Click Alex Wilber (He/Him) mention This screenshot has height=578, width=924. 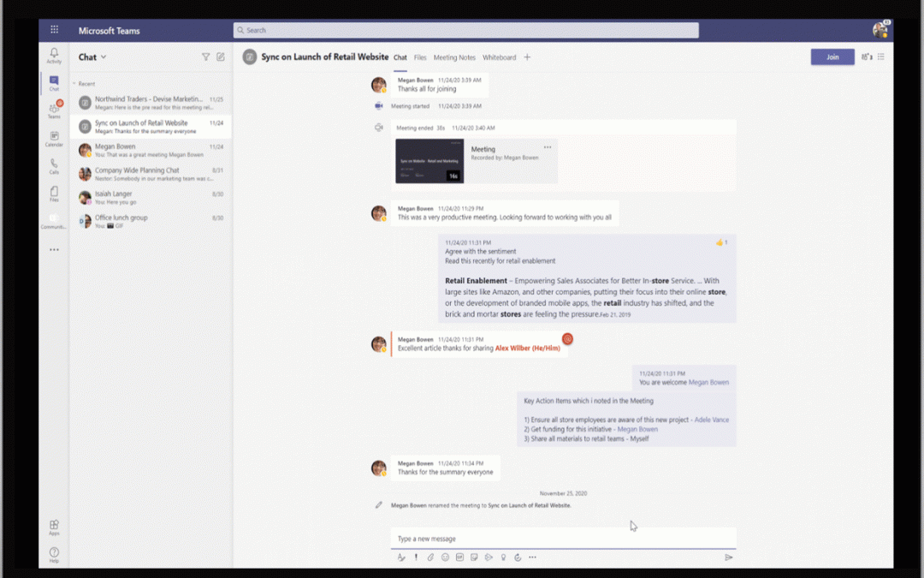[527, 348]
